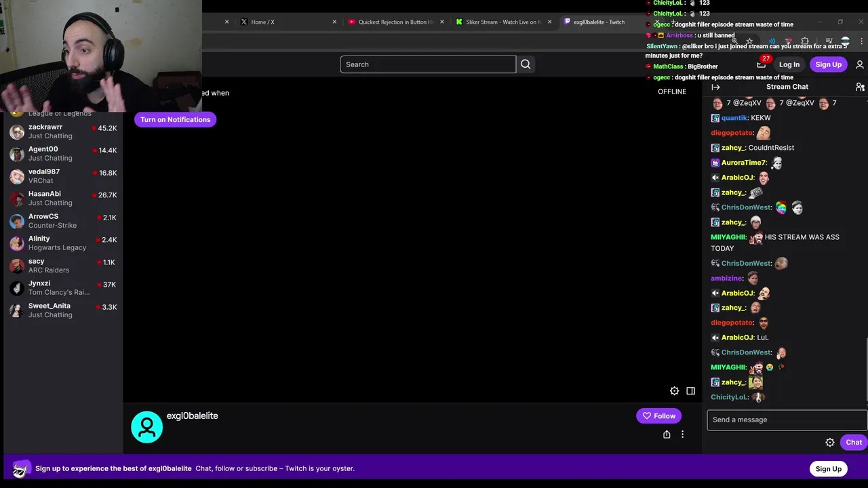The image size is (868, 488).
Task: Click username quantik in Stream Chat
Action: (x=734, y=118)
